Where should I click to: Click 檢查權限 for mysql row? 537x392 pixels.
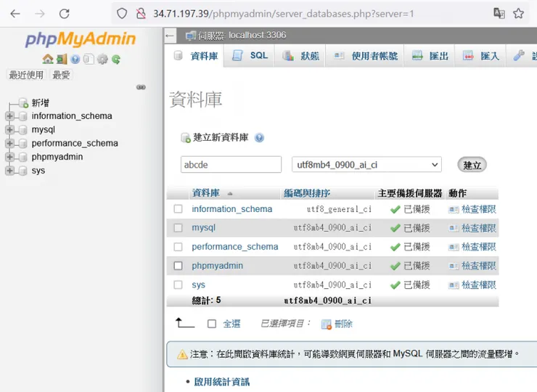pyautogui.click(x=479, y=228)
